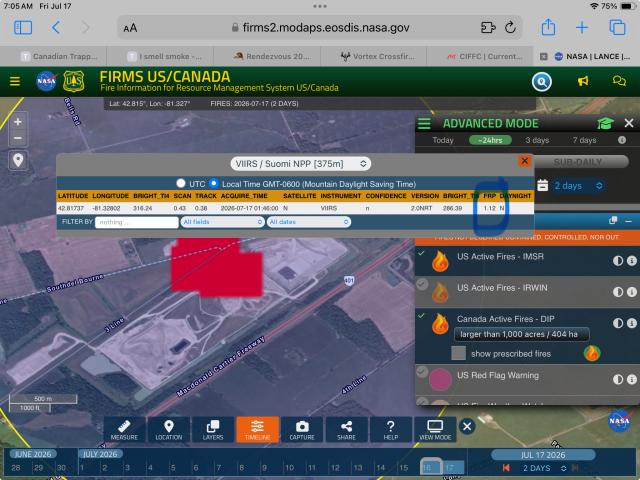Click the map search magnifier icon

(x=542, y=82)
